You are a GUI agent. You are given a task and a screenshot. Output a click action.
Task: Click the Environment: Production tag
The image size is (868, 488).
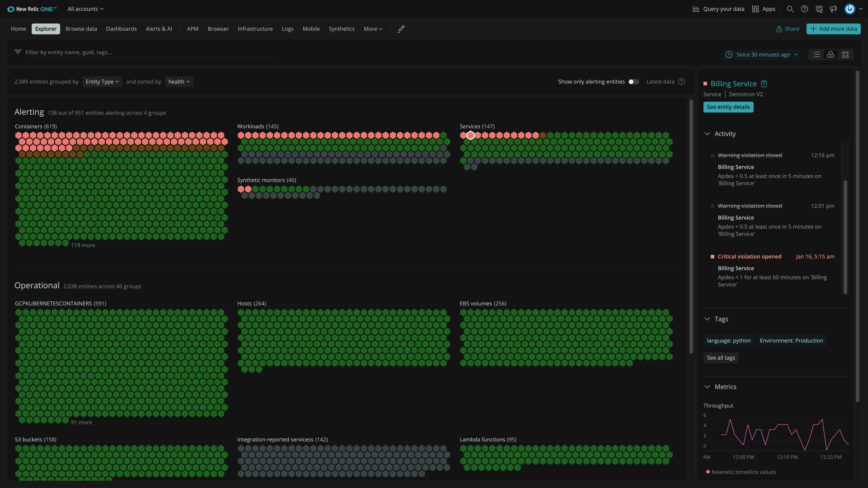[791, 340]
